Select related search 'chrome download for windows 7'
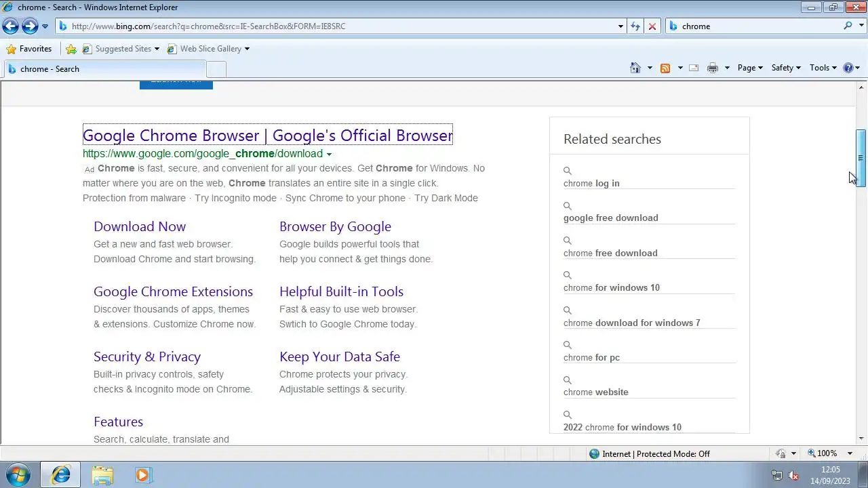Image resolution: width=868 pixels, height=488 pixels. (x=632, y=323)
